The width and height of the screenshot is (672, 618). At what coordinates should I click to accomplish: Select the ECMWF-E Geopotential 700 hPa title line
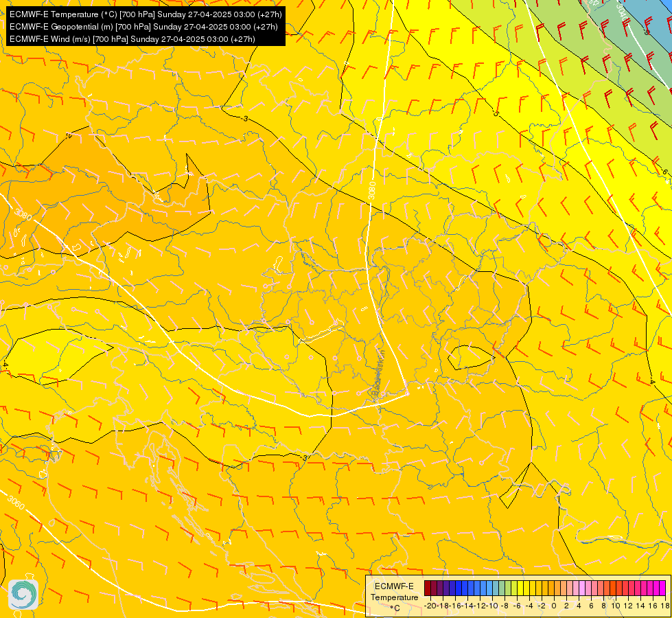point(143,27)
